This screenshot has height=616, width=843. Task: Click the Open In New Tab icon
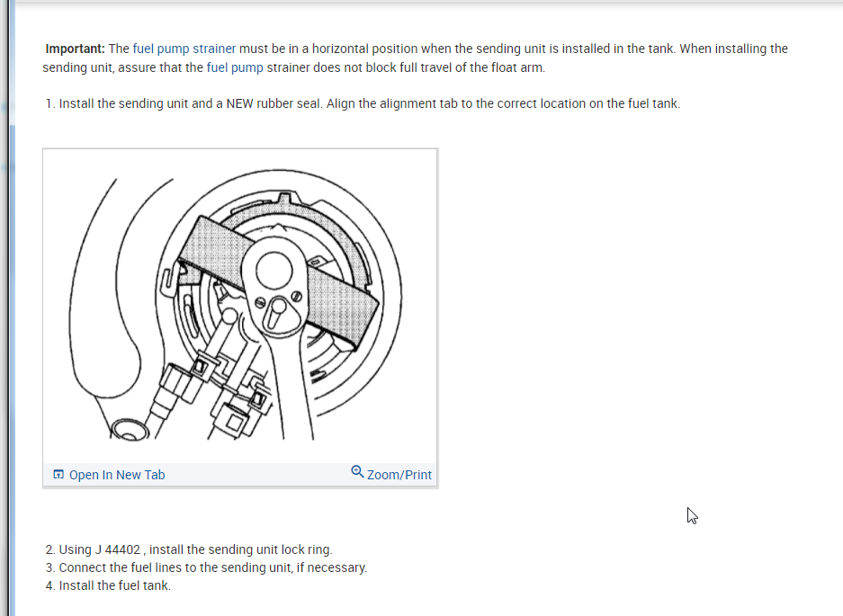[58, 475]
